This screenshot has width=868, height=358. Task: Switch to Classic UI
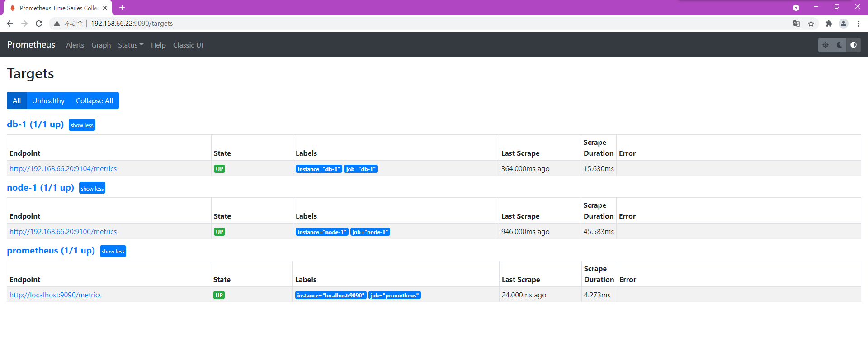[x=188, y=45]
